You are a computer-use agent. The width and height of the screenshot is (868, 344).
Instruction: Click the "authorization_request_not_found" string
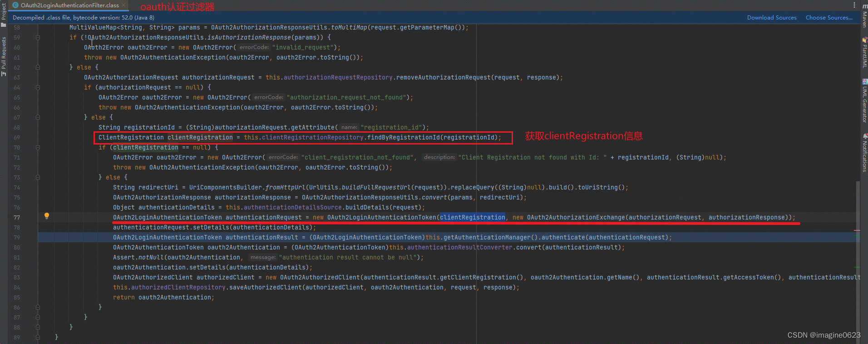pyautogui.click(x=347, y=97)
